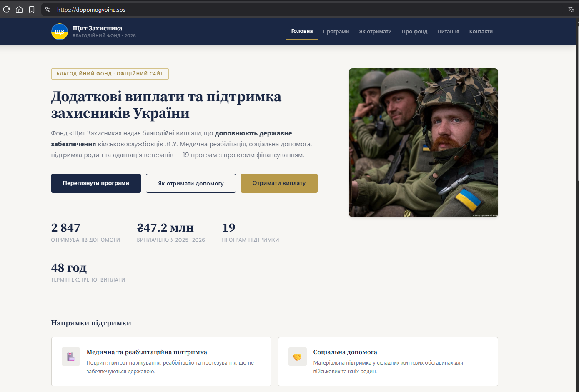Viewport: 579px width, 392px height.
Task: Select Як отримати in the navigation
Action: tap(375, 31)
